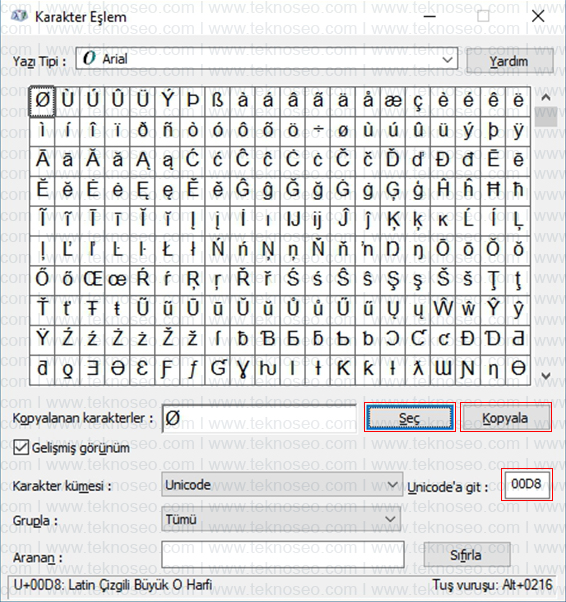The height and width of the screenshot is (602, 566).
Task: Choose the ÿ lowercase y diaeresis
Action: 518,131
